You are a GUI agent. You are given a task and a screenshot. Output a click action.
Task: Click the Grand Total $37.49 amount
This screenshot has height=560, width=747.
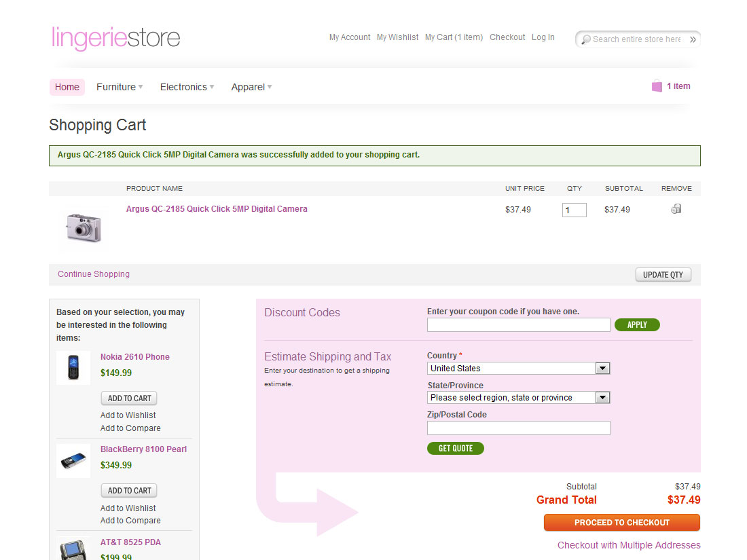[x=684, y=500]
